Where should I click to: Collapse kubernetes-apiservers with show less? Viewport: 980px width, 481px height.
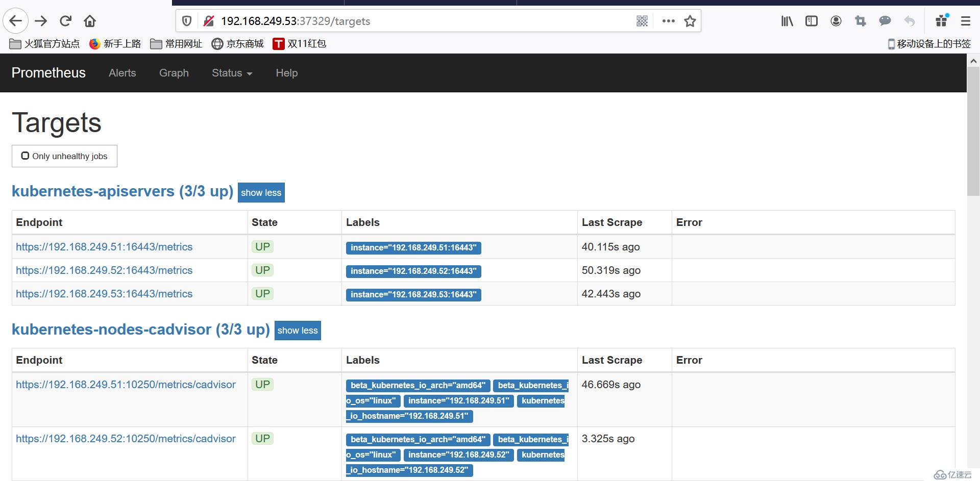tap(261, 192)
